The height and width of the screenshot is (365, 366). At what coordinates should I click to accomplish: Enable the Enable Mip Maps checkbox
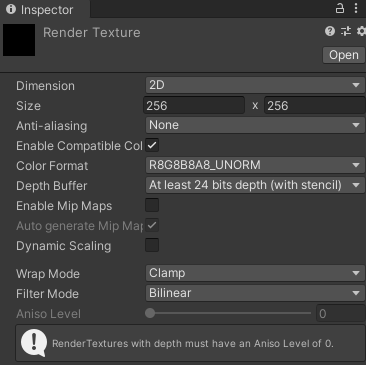tap(152, 205)
